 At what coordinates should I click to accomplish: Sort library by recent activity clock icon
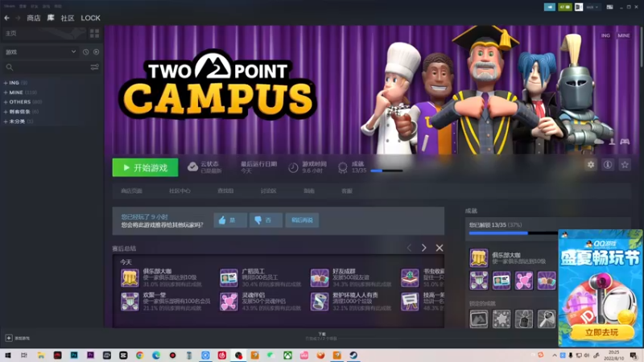coord(85,52)
